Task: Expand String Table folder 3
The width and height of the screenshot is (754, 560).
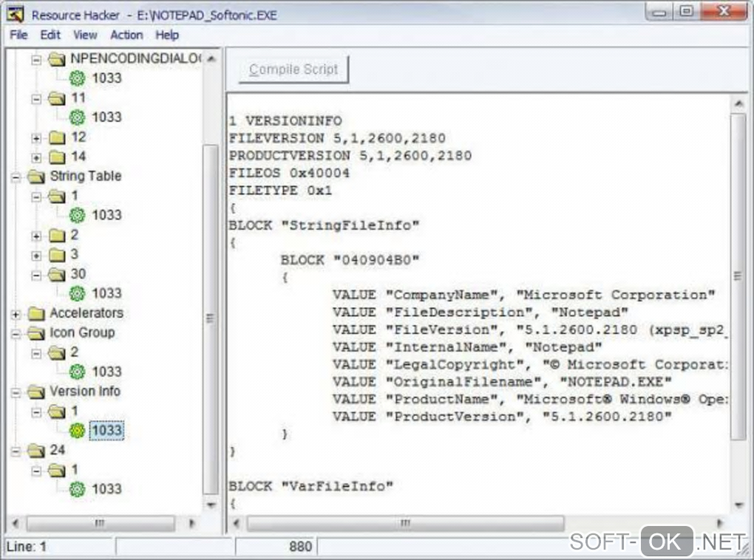Action: tap(36, 256)
